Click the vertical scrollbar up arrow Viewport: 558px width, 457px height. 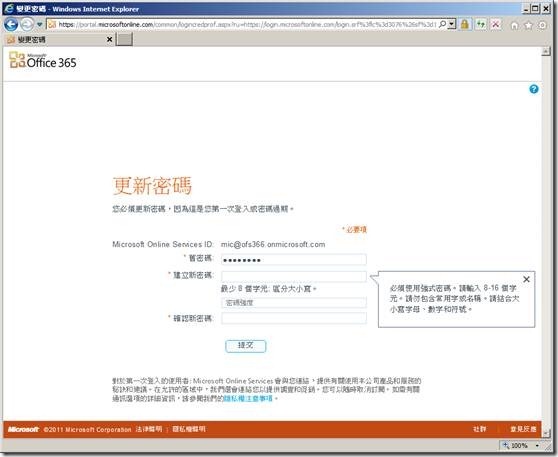[545, 52]
